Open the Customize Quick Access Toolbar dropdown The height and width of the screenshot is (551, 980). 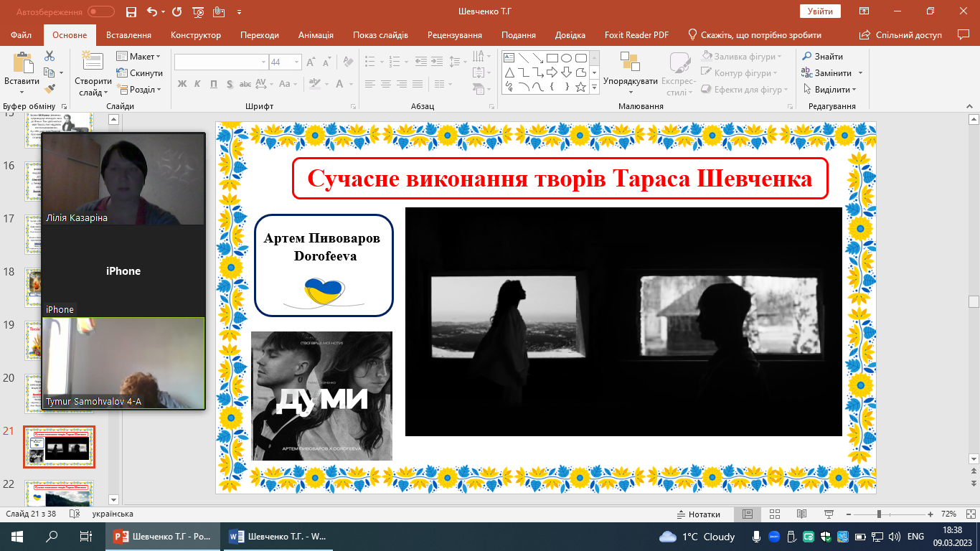239,12
